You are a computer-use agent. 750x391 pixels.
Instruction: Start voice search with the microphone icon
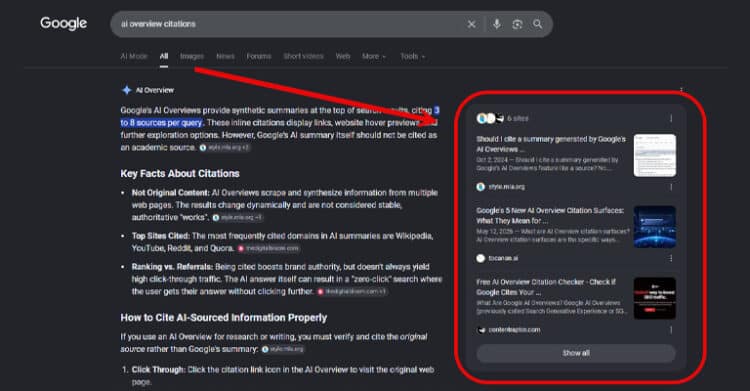pyautogui.click(x=497, y=24)
